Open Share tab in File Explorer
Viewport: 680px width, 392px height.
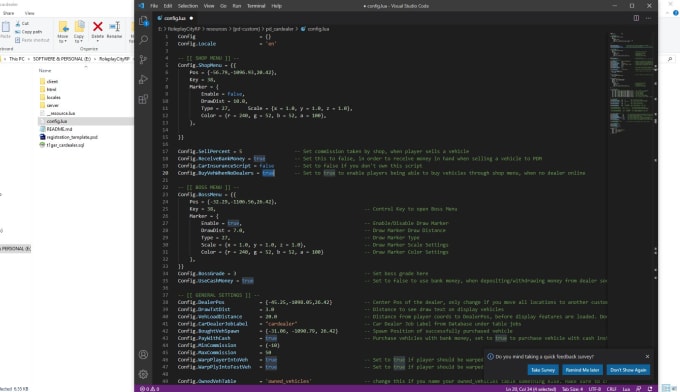tap(8, 13)
